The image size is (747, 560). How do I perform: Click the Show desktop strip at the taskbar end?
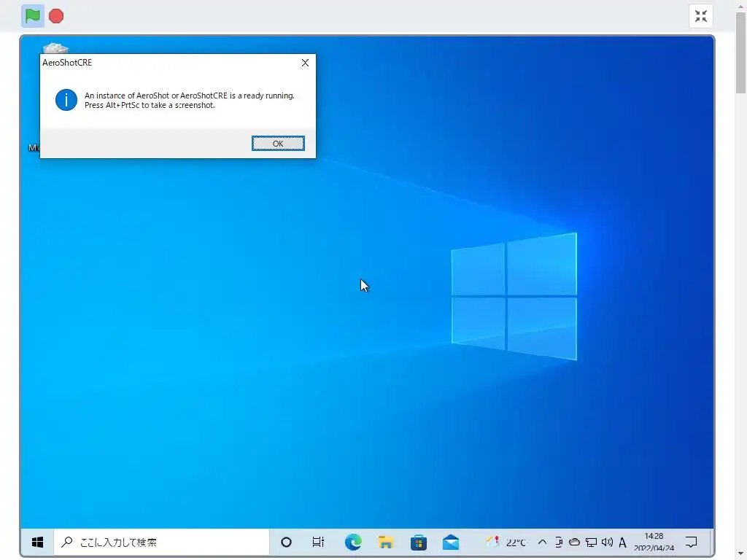coord(712,542)
